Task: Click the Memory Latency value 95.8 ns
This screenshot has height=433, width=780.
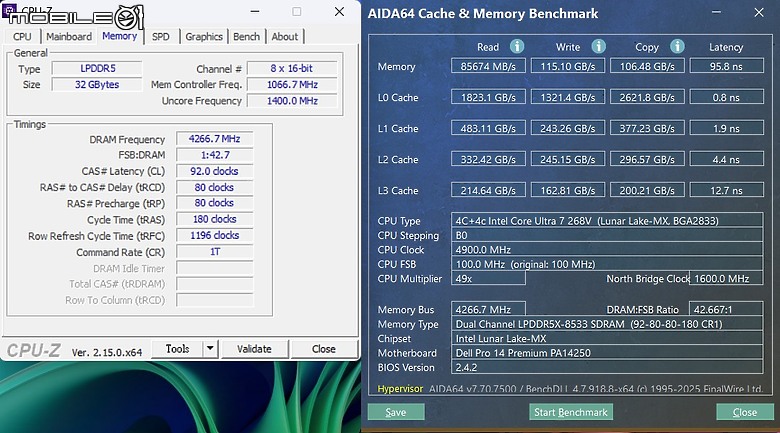Action: tap(727, 66)
